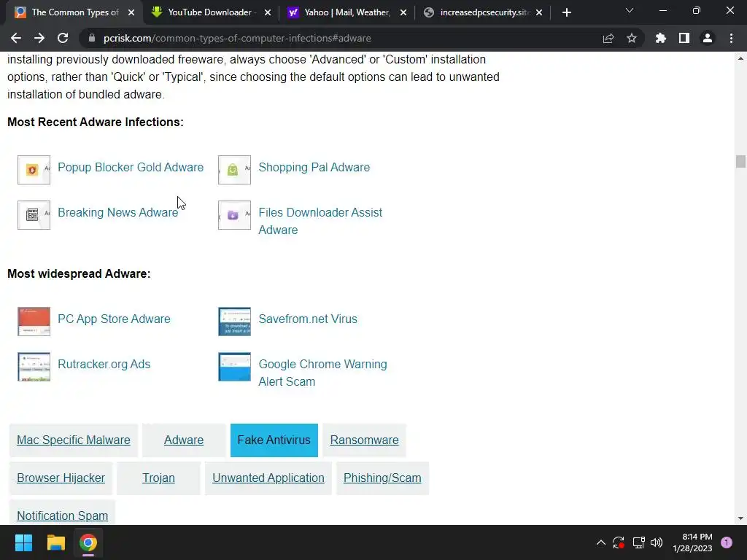The image size is (747, 560).
Task: Open the Popup Blocker Gold Adware link
Action: (x=131, y=167)
